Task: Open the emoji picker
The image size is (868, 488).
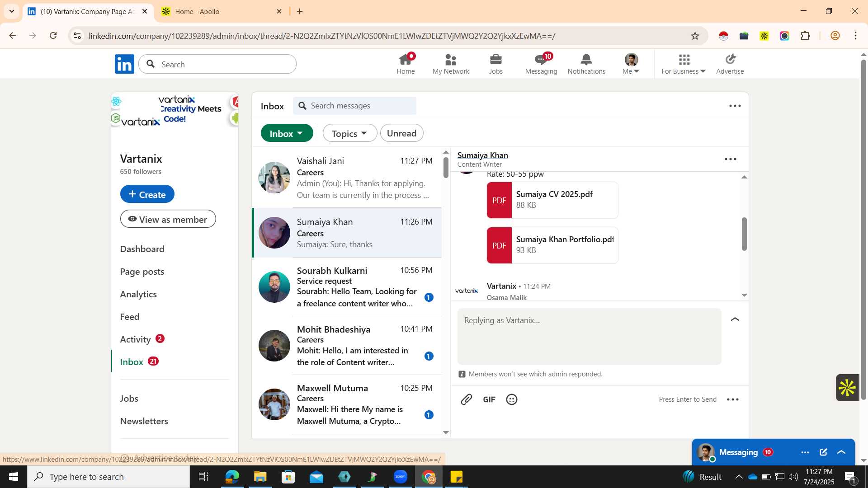Action: point(512,399)
